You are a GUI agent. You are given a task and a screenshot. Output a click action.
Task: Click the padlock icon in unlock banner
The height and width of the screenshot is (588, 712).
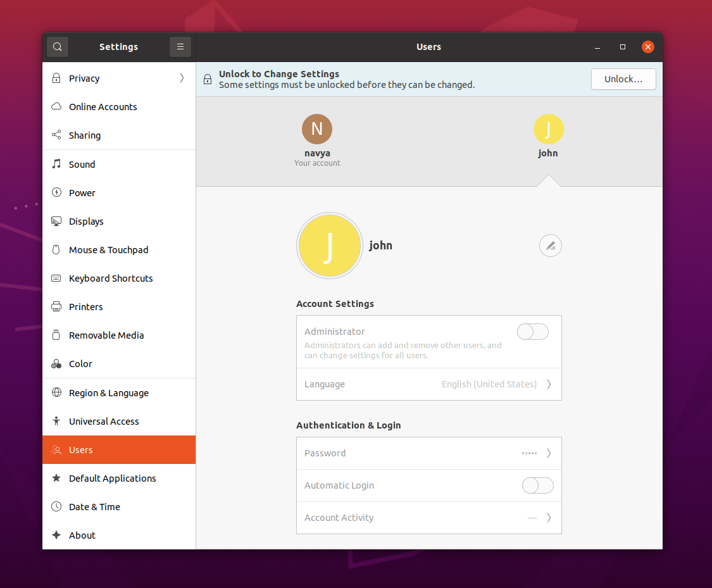pyautogui.click(x=208, y=79)
